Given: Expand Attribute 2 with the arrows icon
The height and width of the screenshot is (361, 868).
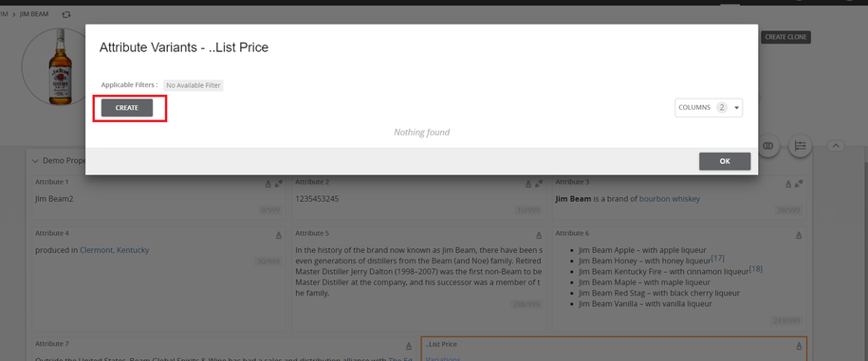Looking at the screenshot, I should (538, 184).
